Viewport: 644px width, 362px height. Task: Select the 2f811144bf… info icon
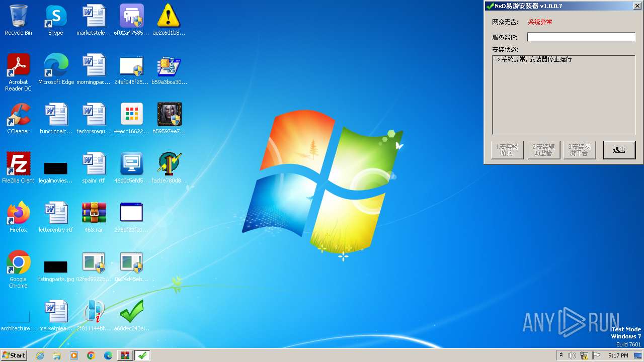94,316
